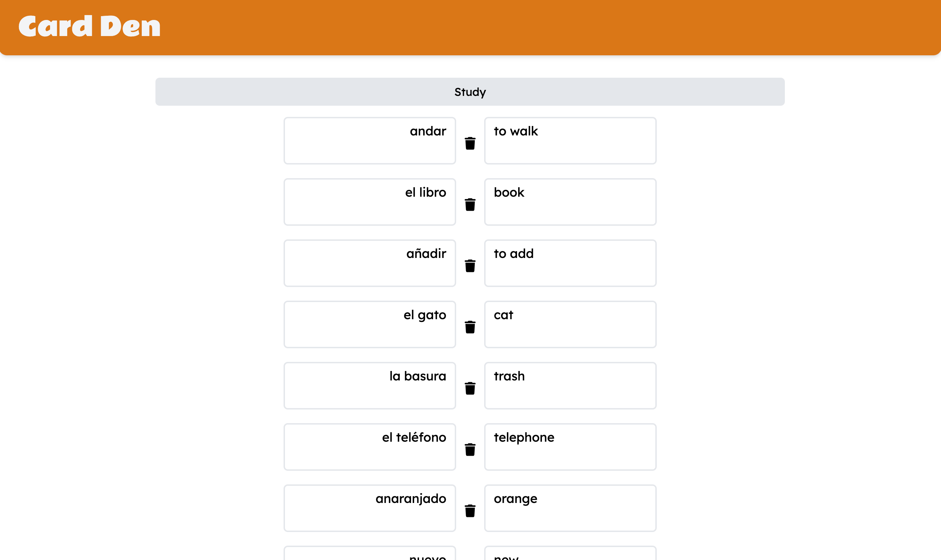Edit the 'añadir' term field

[370, 262]
